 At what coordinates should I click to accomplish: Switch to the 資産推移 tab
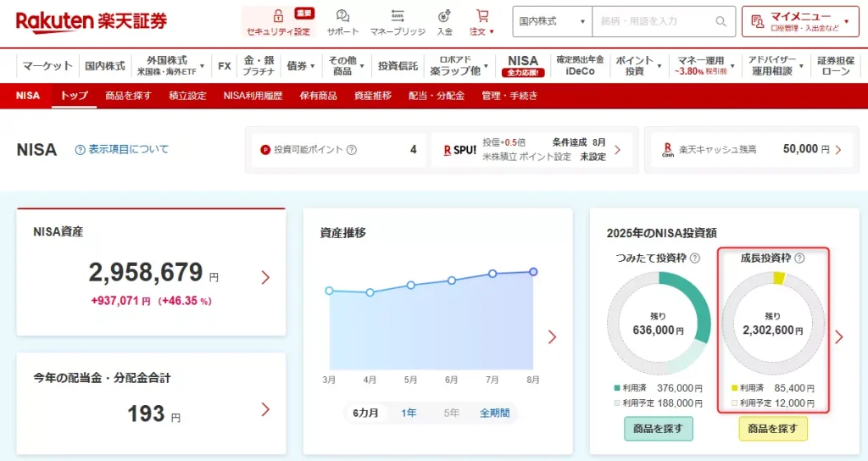(x=373, y=96)
